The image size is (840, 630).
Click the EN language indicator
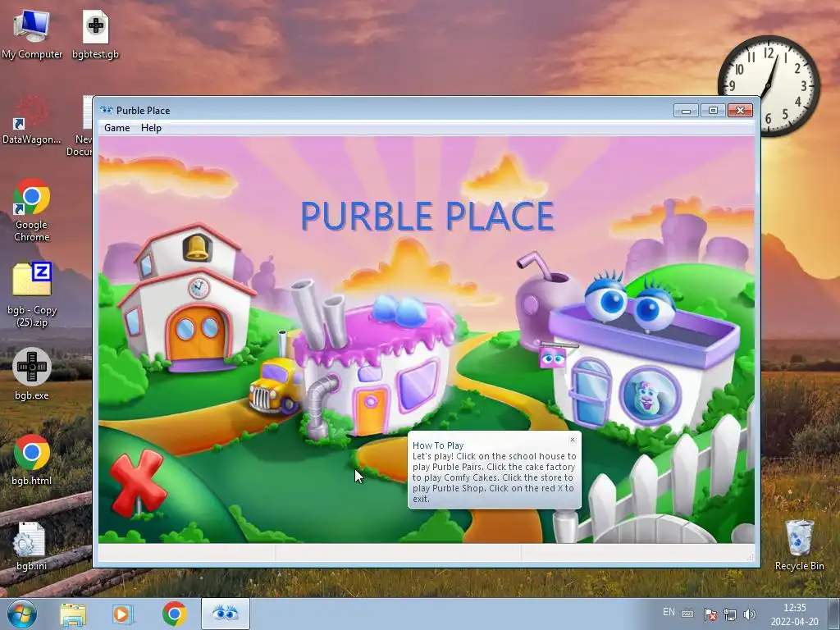(x=669, y=612)
